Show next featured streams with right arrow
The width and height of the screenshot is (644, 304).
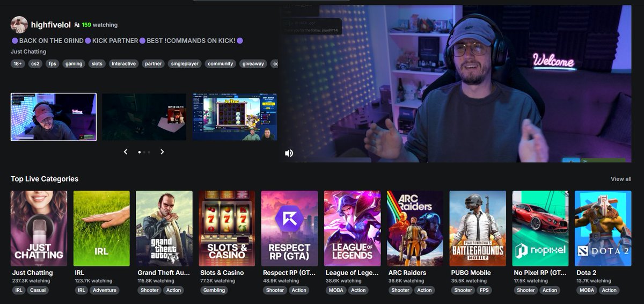[x=162, y=152]
